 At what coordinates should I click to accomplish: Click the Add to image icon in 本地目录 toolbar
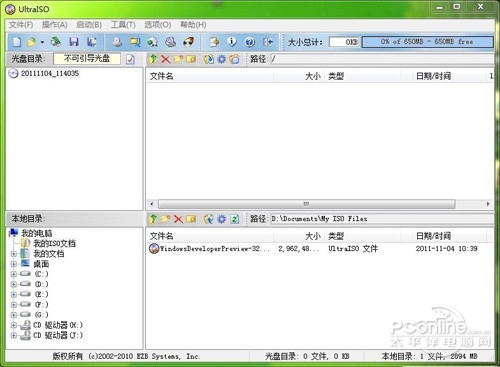click(x=209, y=219)
